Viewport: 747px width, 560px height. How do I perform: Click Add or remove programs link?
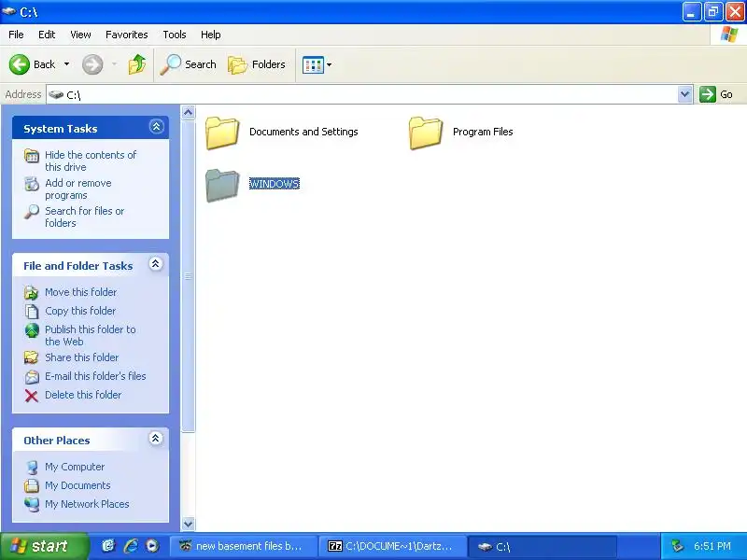78,189
